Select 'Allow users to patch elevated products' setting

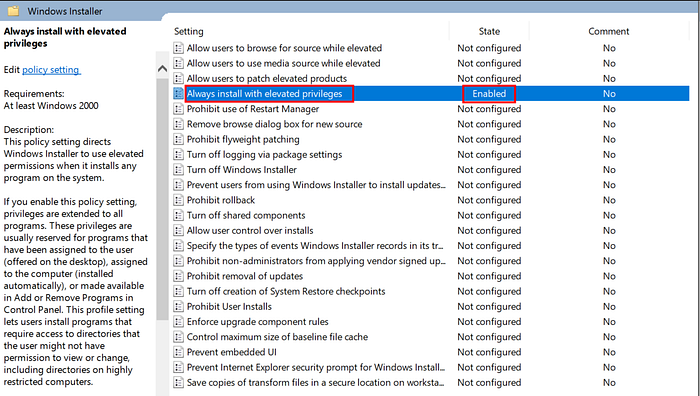pyautogui.click(x=267, y=78)
